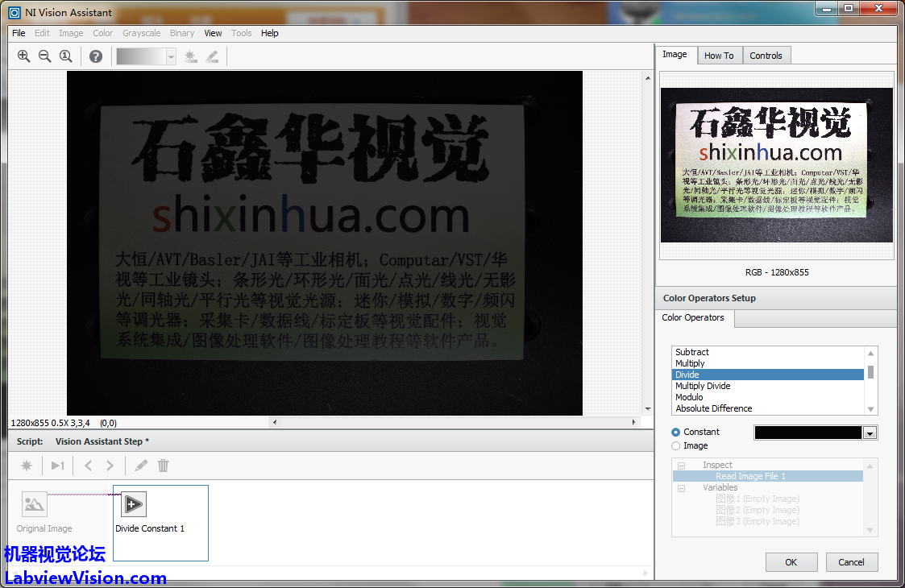Open the color constant dropdown arrow
The image size is (905, 588).
coord(870,433)
